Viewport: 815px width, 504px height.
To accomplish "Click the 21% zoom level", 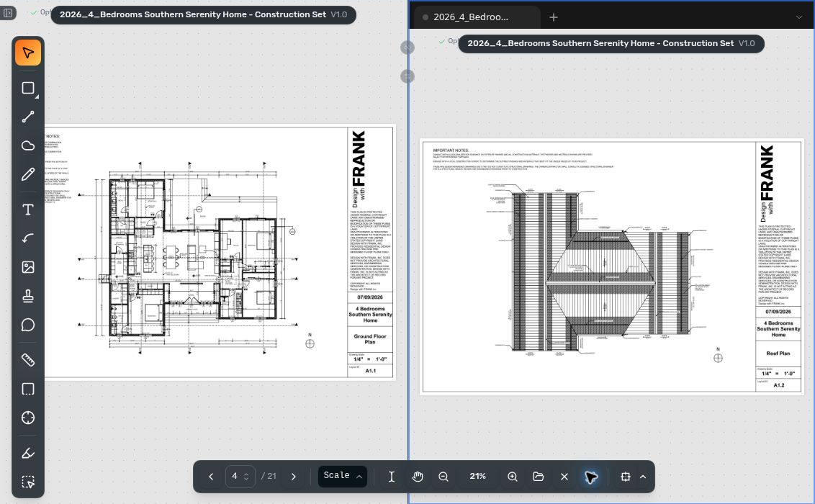I will [x=477, y=476].
